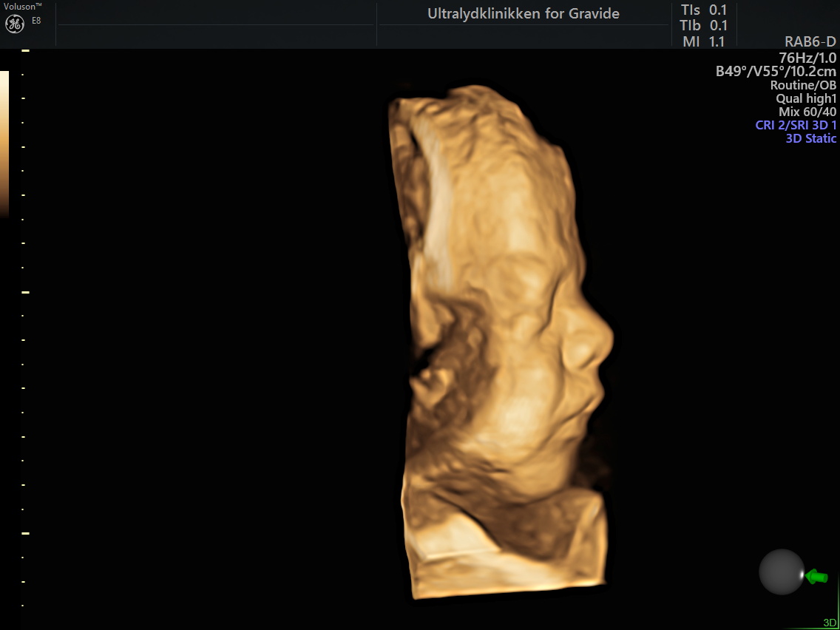The image size is (840, 630).
Task: Click the 'CRI 2/SRI 3D 1' text
Action: (796, 126)
